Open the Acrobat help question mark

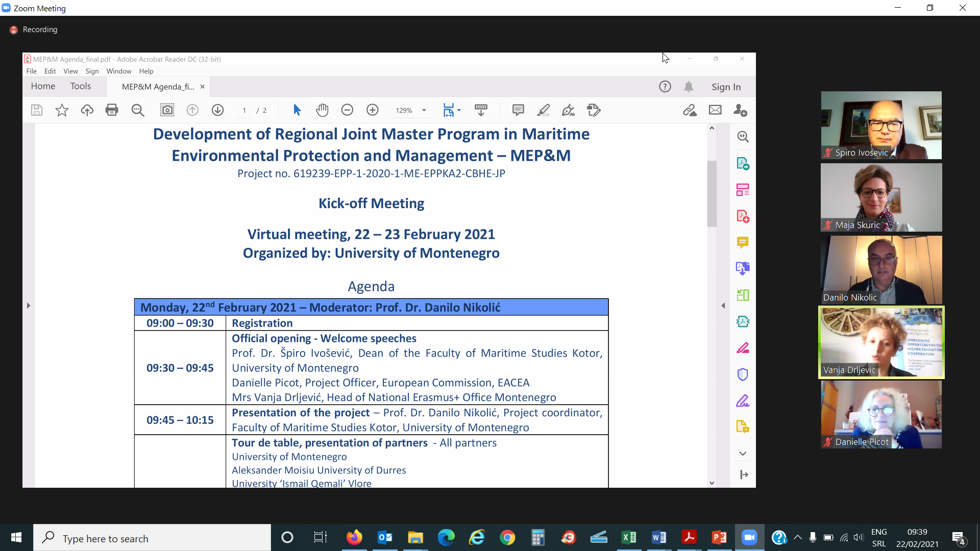[665, 87]
